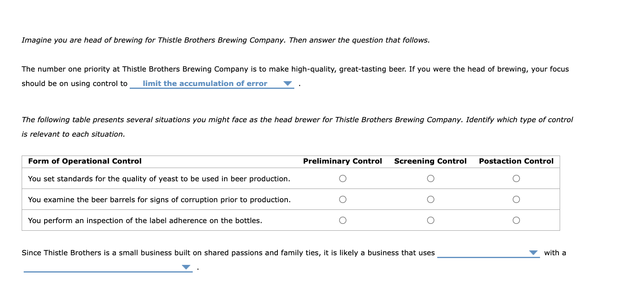Viewport: 644px width, 287px height.
Task: Mark Screening Control for label adherence inspection
Action: [x=430, y=220]
